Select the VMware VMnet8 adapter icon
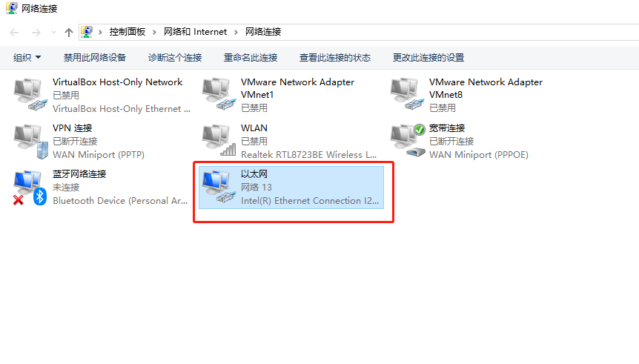 [x=407, y=95]
